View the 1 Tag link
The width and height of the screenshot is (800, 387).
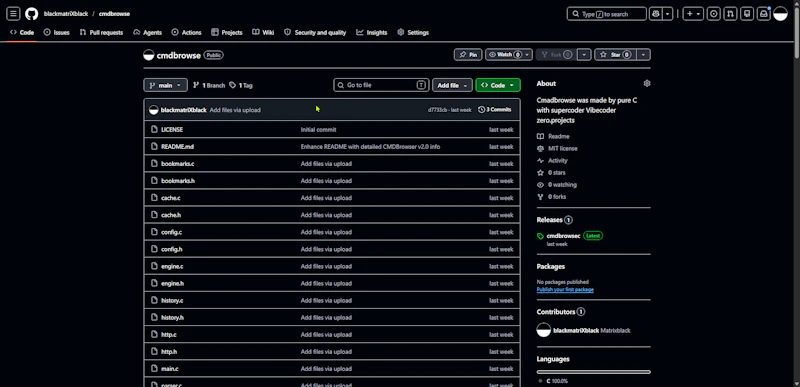241,85
